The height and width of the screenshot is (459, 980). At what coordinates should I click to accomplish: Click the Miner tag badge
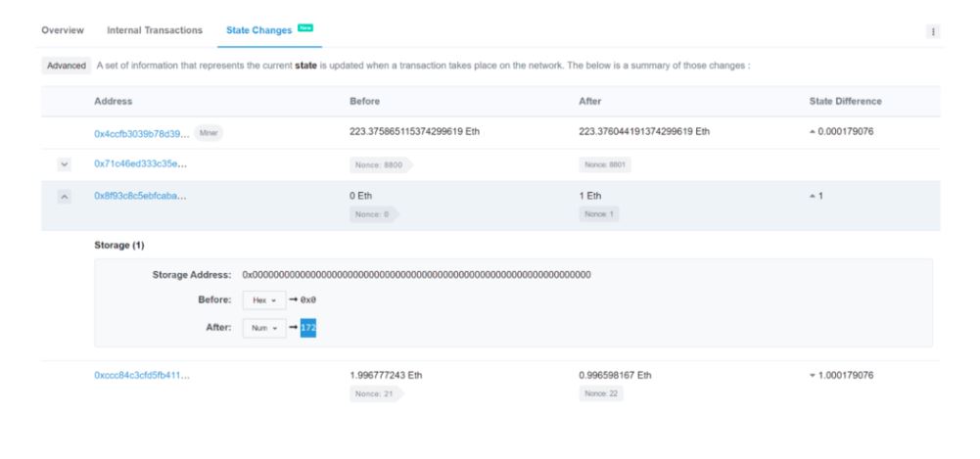pyautogui.click(x=209, y=132)
